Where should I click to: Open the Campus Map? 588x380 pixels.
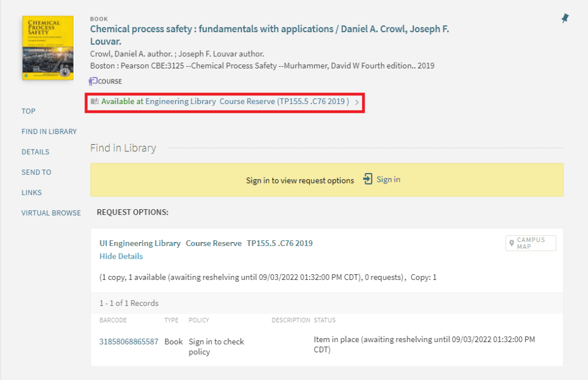pos(530,243)
